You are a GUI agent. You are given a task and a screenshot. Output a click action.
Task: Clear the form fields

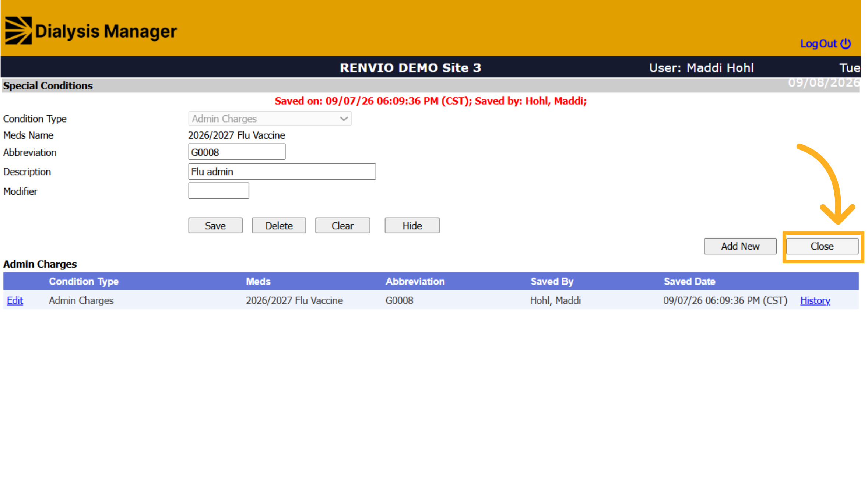(342, 225)
